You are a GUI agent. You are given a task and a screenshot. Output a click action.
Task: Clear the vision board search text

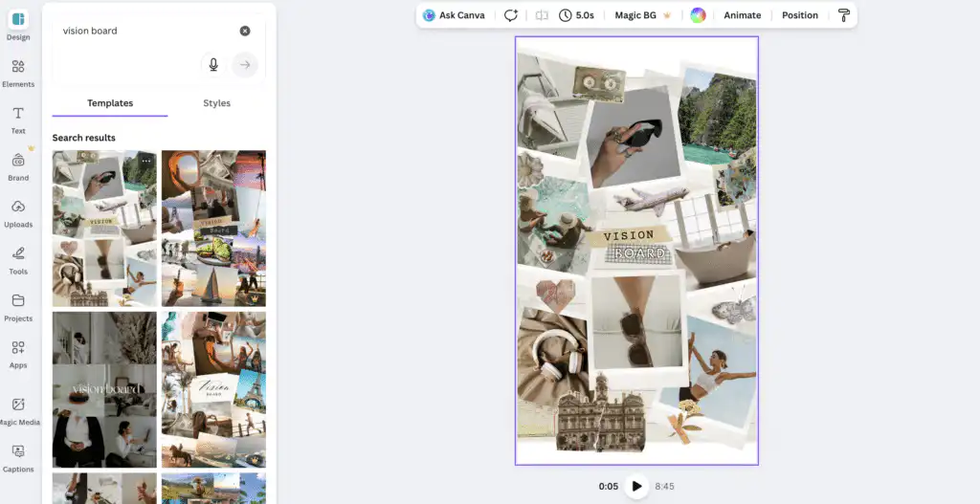click(245, 31)
